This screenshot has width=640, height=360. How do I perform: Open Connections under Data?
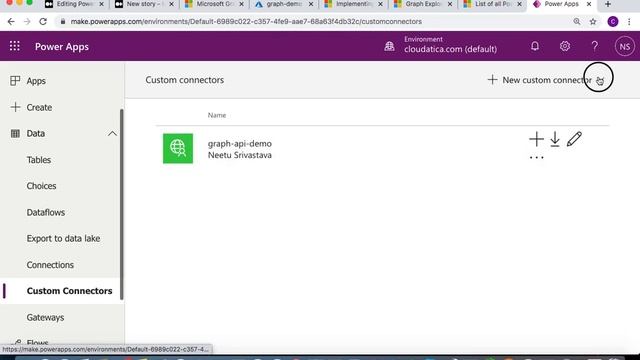coord(50,265)
